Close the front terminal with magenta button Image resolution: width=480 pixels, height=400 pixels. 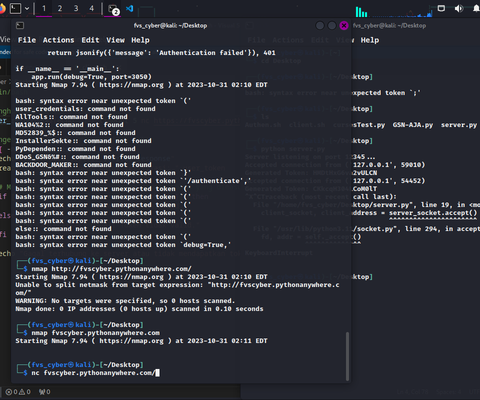pos(344,26)
